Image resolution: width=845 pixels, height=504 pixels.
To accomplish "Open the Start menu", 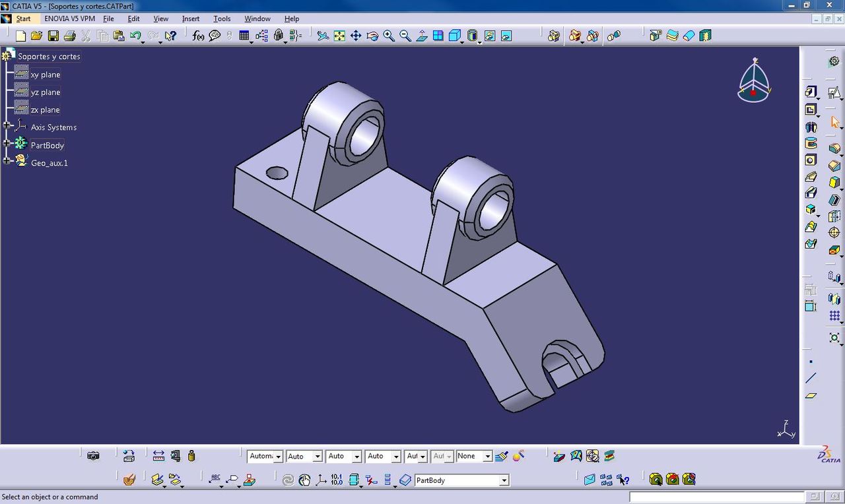I will point(23,18).
